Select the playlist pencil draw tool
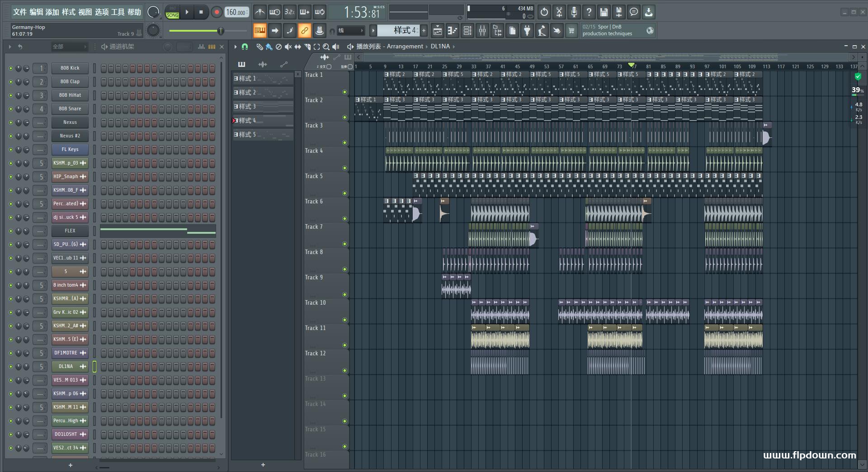Screen dimensions: 868x472 259,47
